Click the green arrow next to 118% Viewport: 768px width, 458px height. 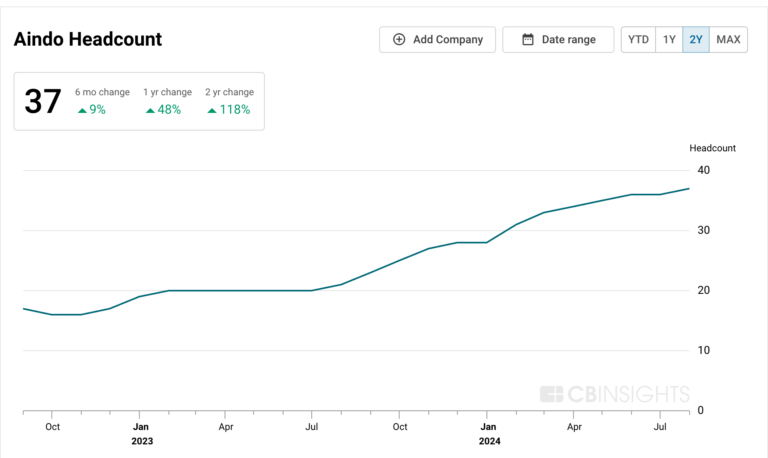click(x=212, y=110)
